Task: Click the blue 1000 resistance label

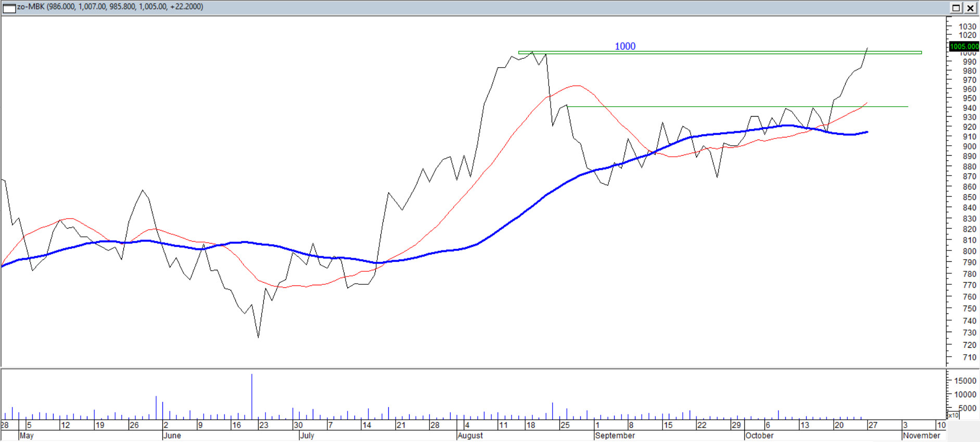Action: 625,46
